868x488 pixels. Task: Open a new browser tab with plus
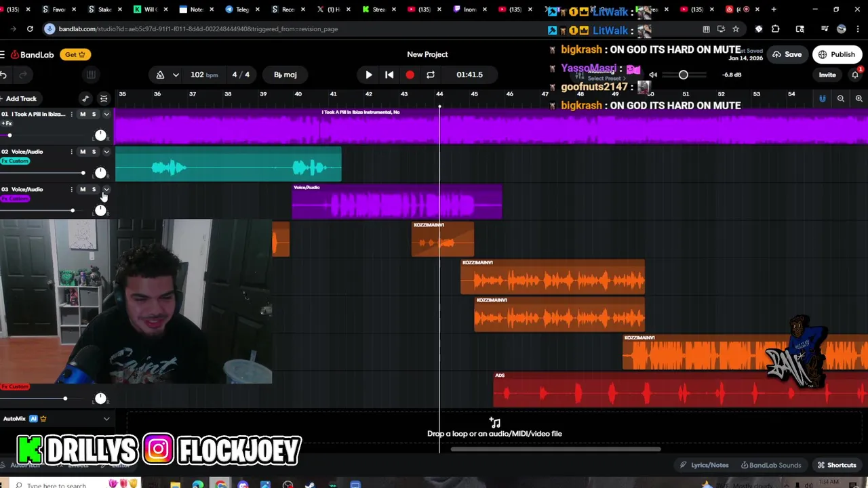[775, 9]
